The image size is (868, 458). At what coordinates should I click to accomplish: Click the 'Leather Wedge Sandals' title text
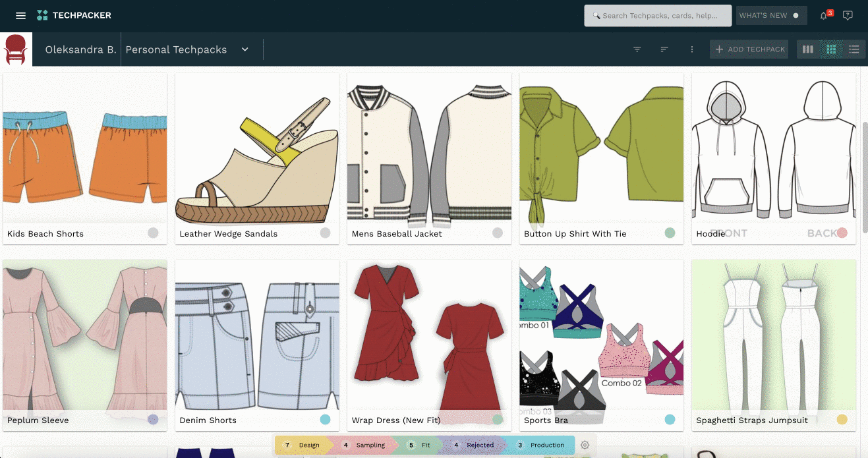click(229, 234)
